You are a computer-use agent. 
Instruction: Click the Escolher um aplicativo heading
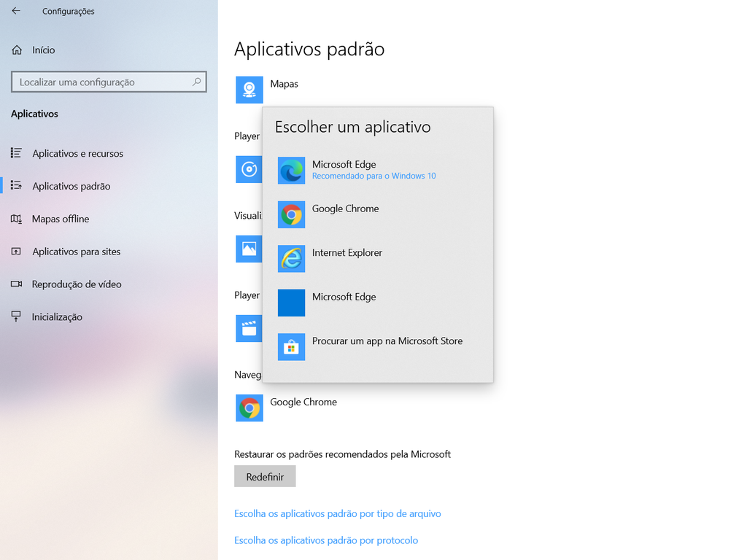[352, 127]
